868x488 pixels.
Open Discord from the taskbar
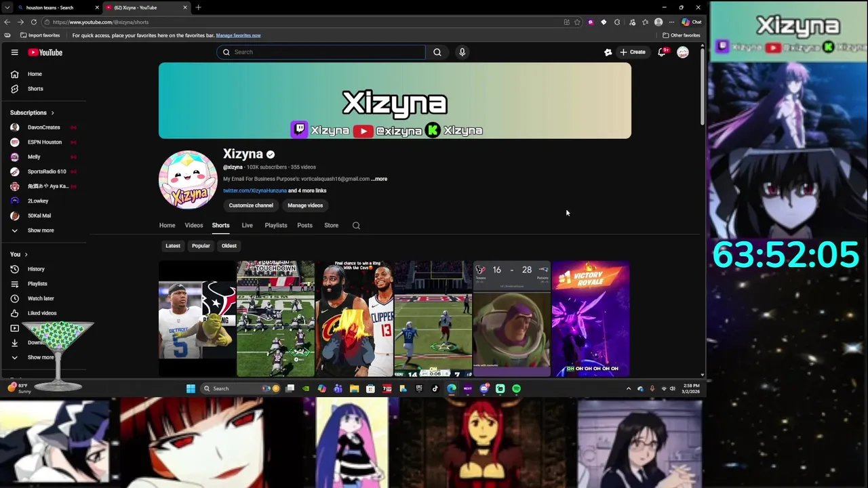[484, 388]
